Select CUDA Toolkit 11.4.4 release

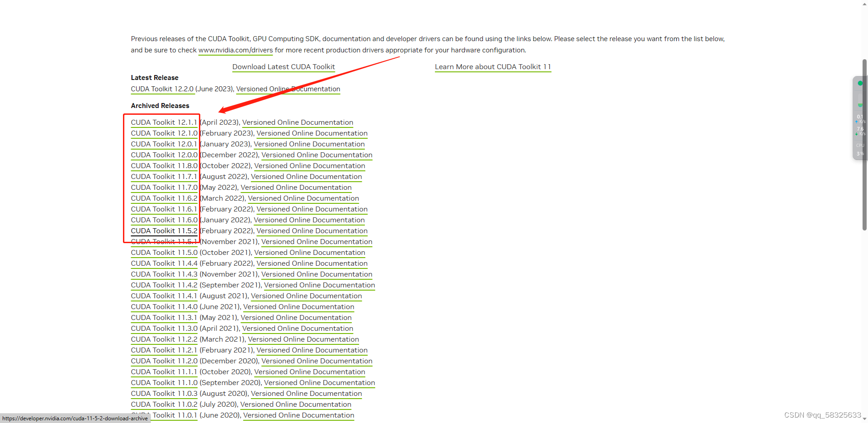164,263
